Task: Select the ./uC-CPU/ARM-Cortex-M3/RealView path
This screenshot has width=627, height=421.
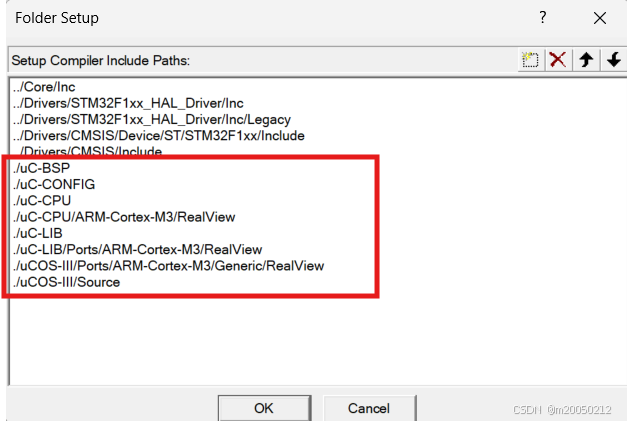Action: pos(124,217)
